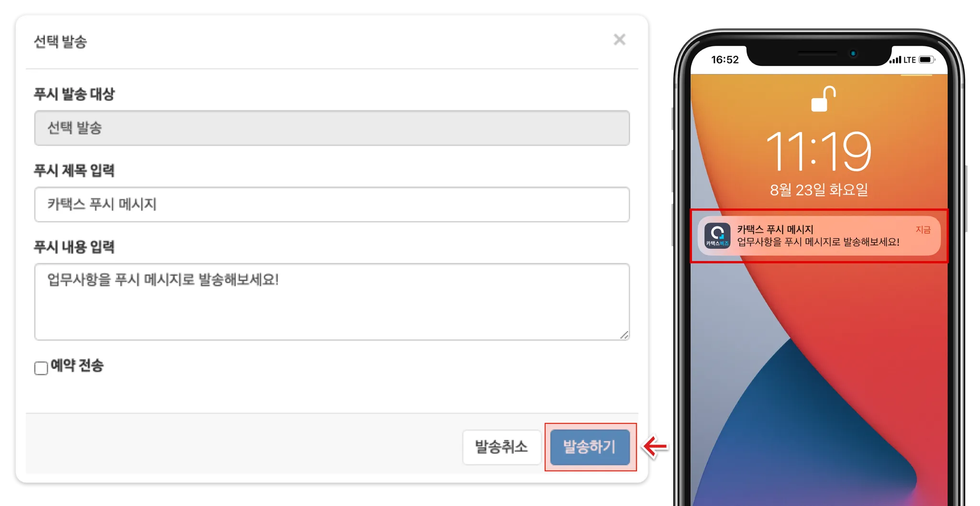Screen dimensions: 980x506
Task: Tap the 16:52 status bar time
Action: click(x=725, y=60)
